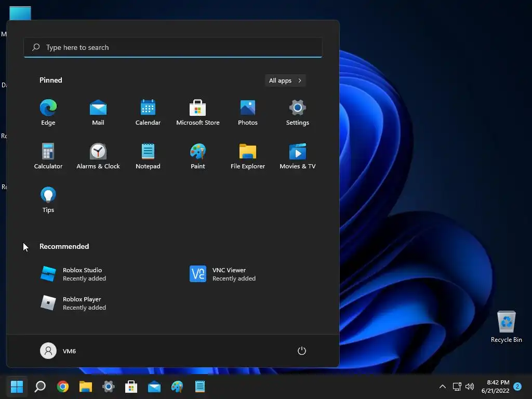This screenshot has height=399, width=532.
Task: Open the clock showing 8:42 PM
Action: click(495, 387)
